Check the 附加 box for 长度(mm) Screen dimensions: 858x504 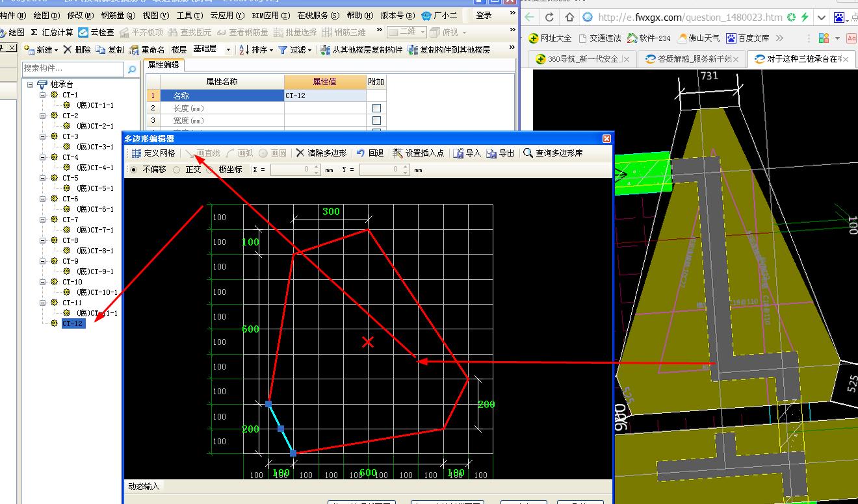point(376,108)
